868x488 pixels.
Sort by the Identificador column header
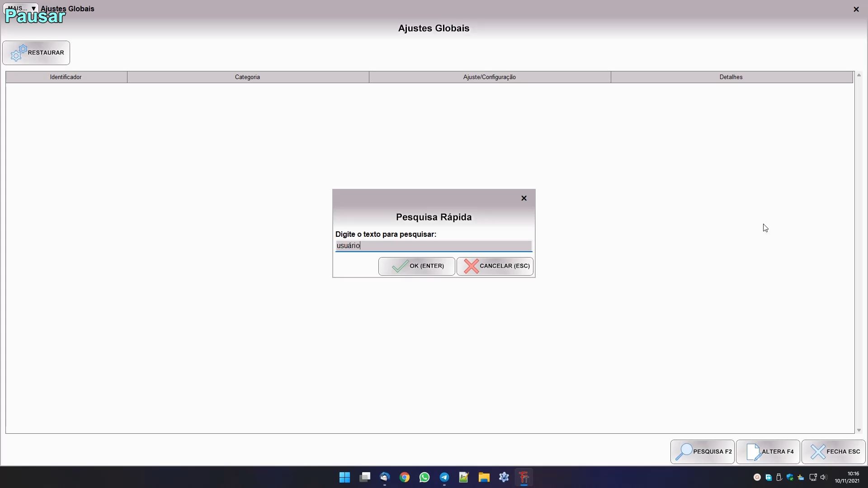click(x=66, y=77)
